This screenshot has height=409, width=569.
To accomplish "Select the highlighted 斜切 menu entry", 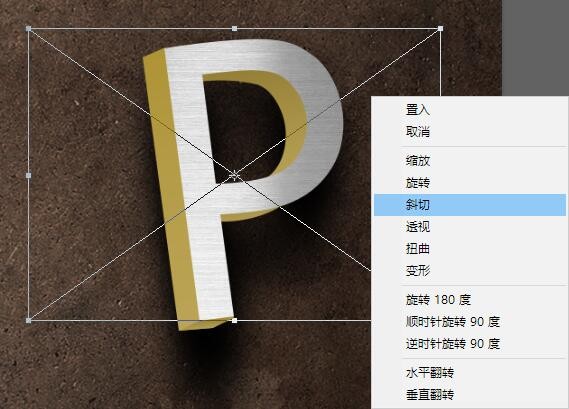I will coord(470,205).
